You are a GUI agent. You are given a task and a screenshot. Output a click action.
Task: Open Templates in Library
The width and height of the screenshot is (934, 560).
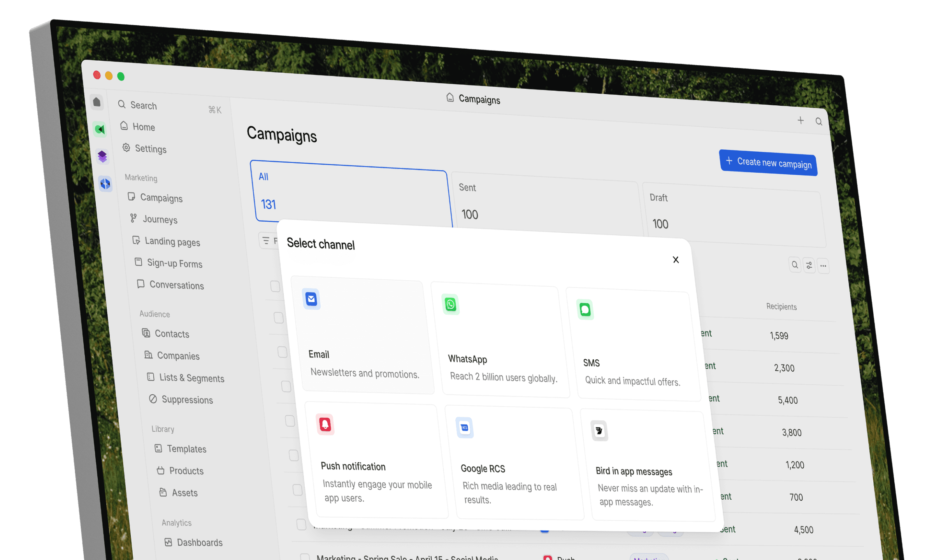pos(181,448)
